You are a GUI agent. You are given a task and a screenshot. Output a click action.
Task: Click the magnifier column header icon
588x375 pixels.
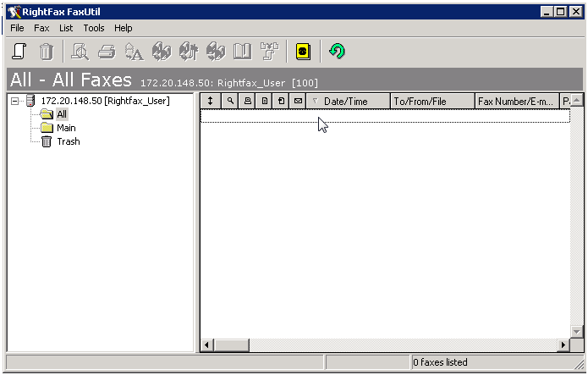coord(230,101)
